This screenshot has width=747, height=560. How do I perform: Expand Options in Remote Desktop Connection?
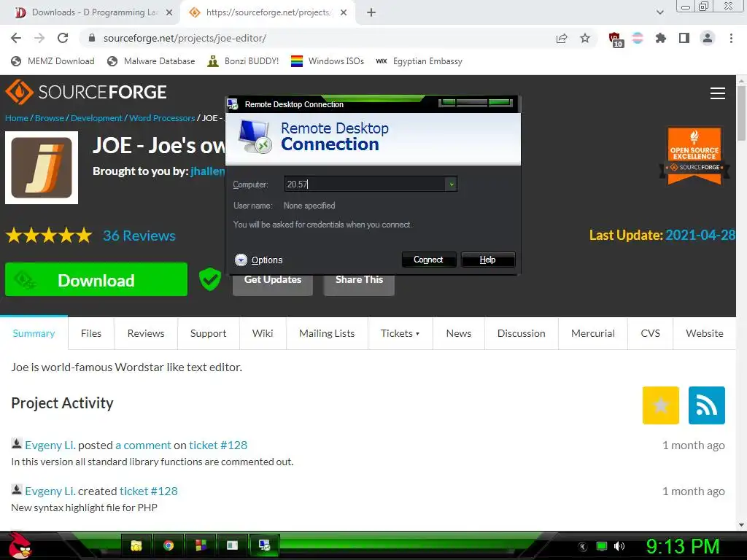click(259, 260)
